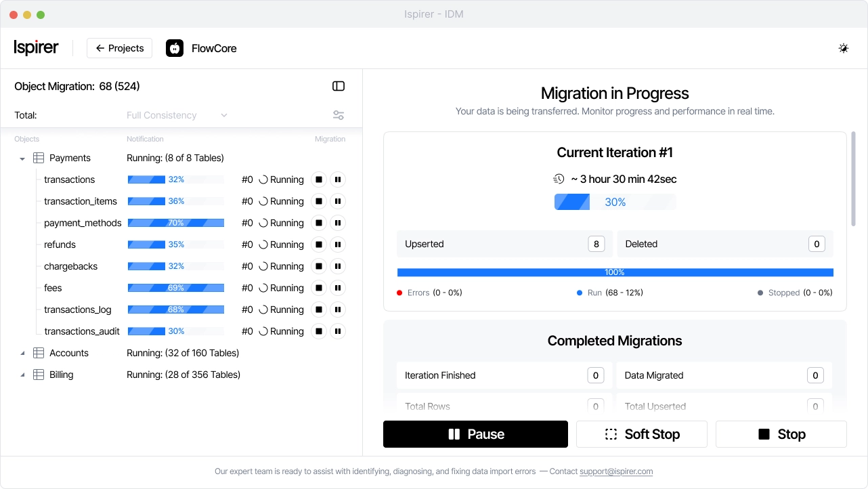Click the Current Iteration 30% progress bar
This screenshot has height=489, width=868.
615,202
